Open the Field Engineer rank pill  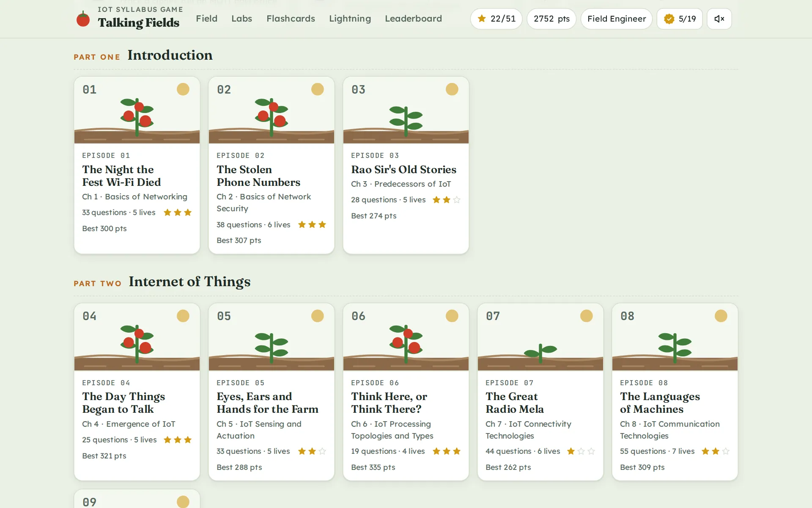click(x=616, y=19)
